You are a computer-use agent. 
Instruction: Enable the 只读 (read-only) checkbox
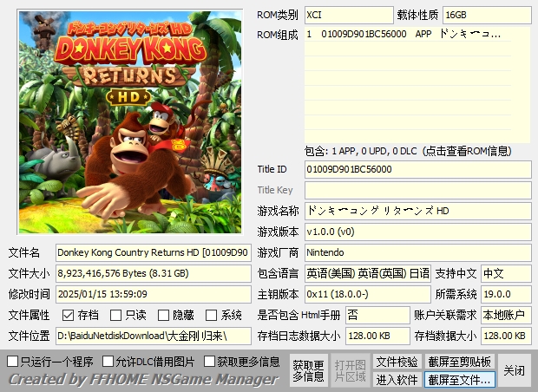tap(116, 315)
